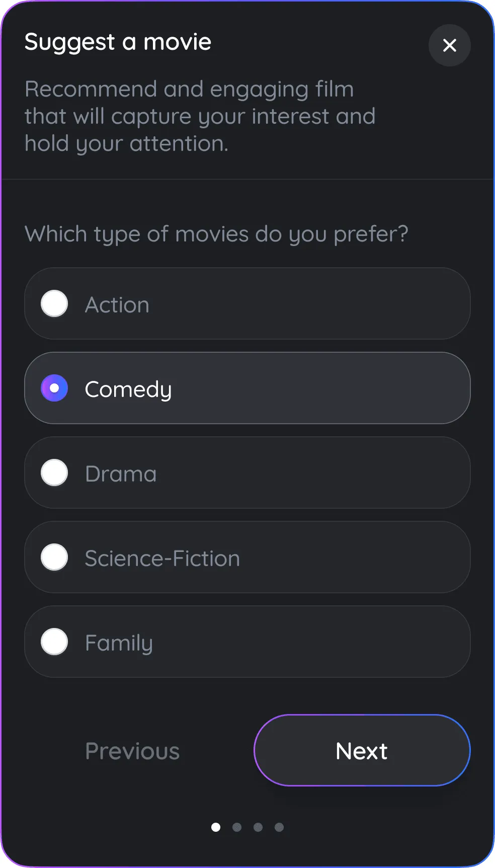Go to the second pagination dot
This screenshot has width=495, height=868.
pyautogui.click(x=237, y=827)
